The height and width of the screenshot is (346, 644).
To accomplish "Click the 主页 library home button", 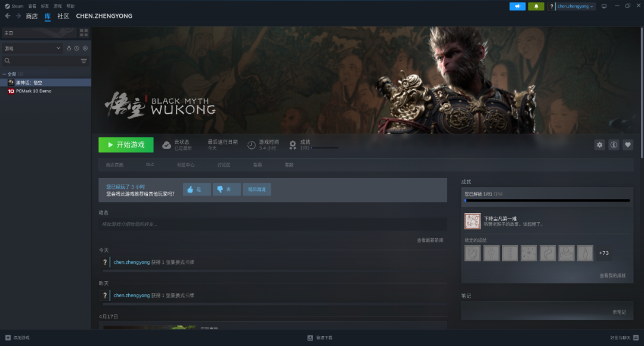I will tap(39, 33).
